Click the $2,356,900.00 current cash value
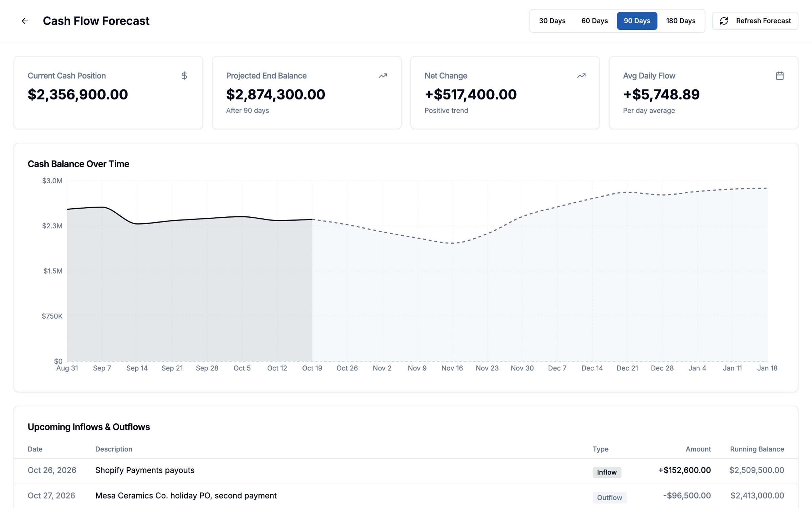The image size is (812, 508). pyautogui.click(x=78, y=94)
